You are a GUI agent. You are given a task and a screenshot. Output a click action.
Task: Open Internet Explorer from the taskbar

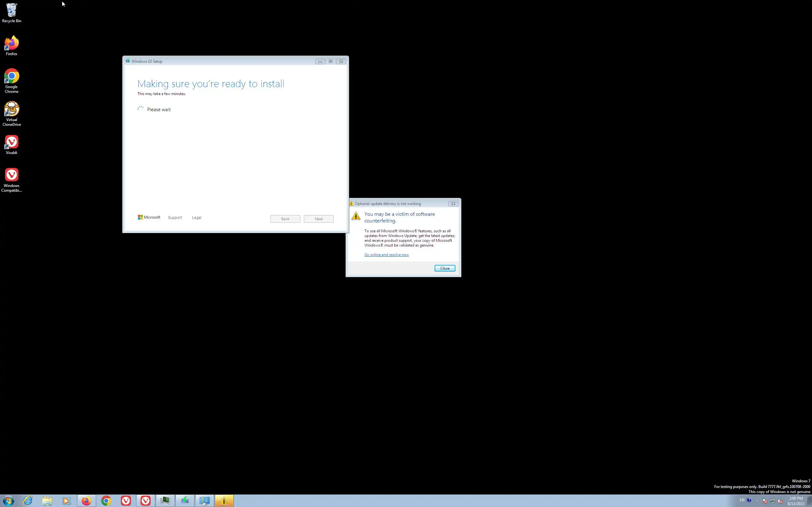28,501
